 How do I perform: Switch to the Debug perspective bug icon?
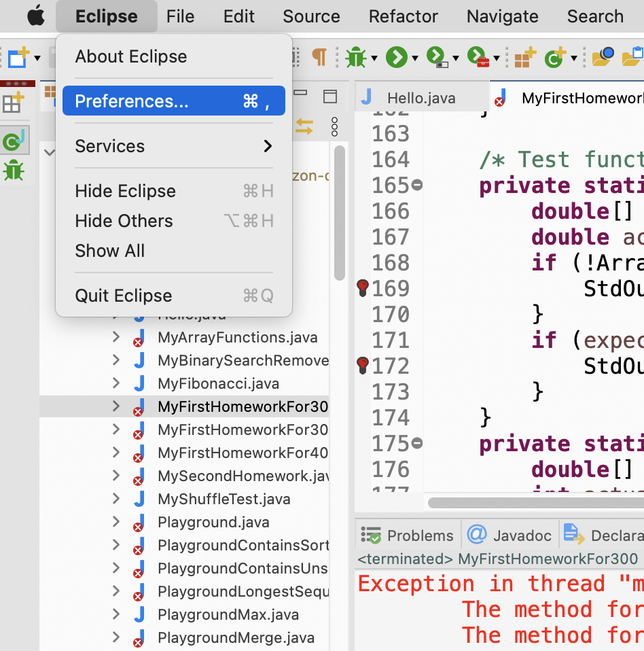click(13, 170)
